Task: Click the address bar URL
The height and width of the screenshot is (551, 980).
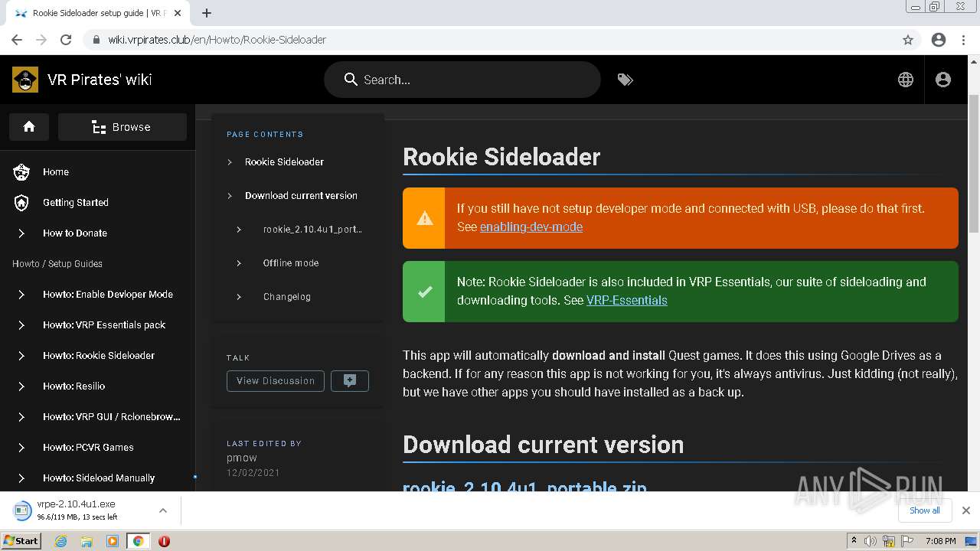Action: pos(217,40)
